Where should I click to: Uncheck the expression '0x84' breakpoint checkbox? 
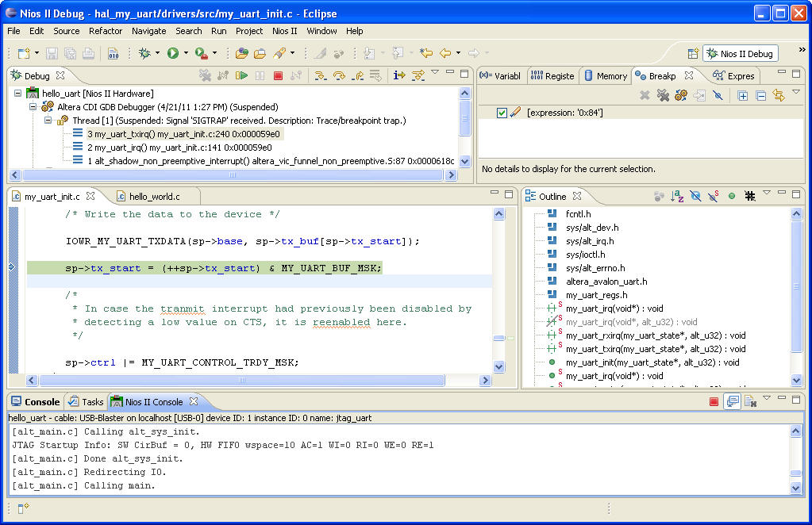pyautogui.click(x=502, y=113)
